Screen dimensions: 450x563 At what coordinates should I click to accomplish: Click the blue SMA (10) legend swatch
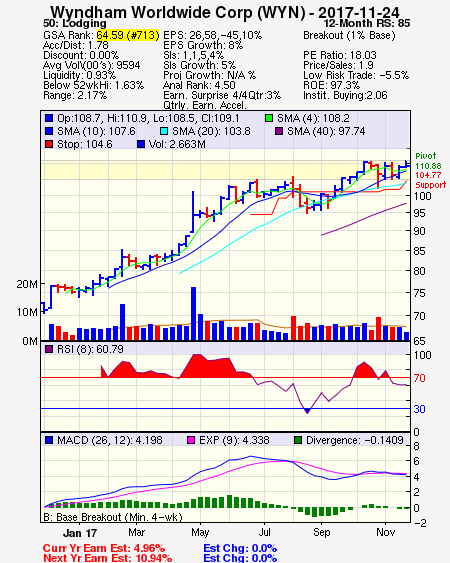click(49, 131)
